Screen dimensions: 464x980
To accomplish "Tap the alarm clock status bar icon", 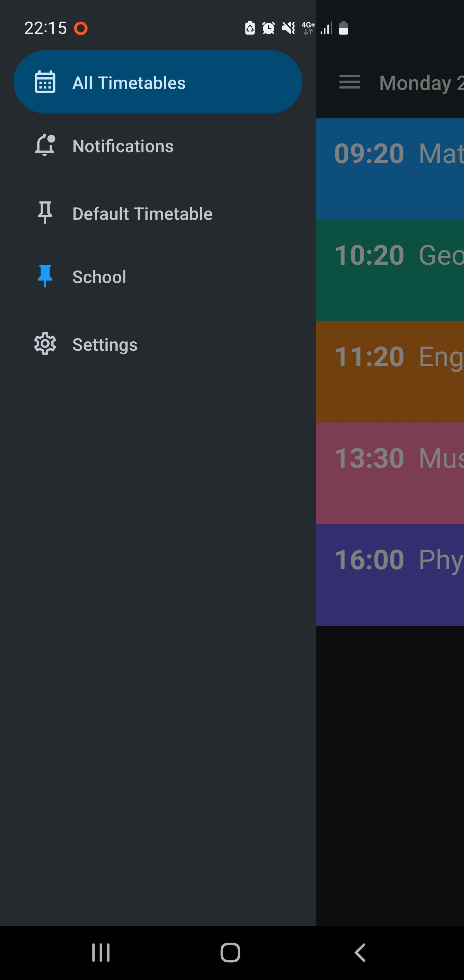I will coord(268,28).
